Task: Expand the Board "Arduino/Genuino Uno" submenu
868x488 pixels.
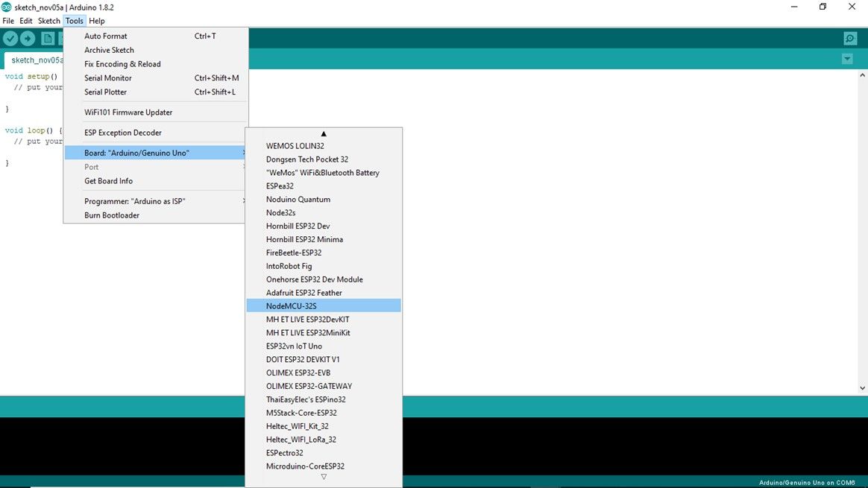Action: 155,153
